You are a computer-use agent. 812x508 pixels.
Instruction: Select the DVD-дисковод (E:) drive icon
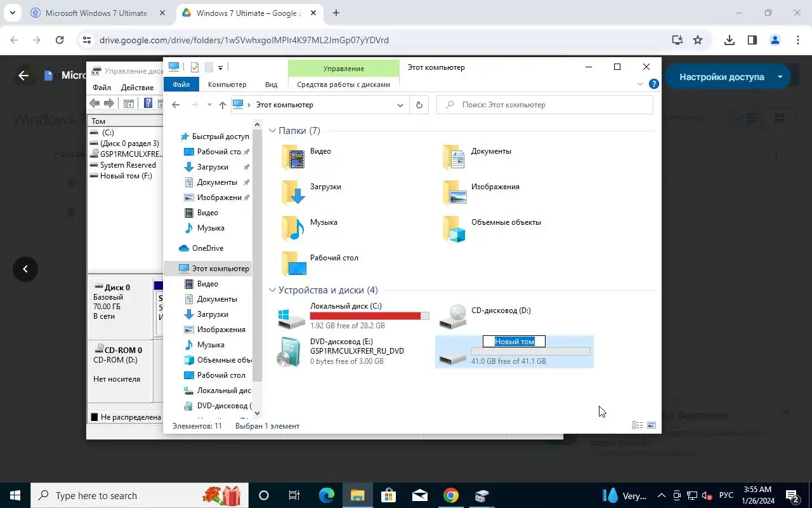point(290,352)
